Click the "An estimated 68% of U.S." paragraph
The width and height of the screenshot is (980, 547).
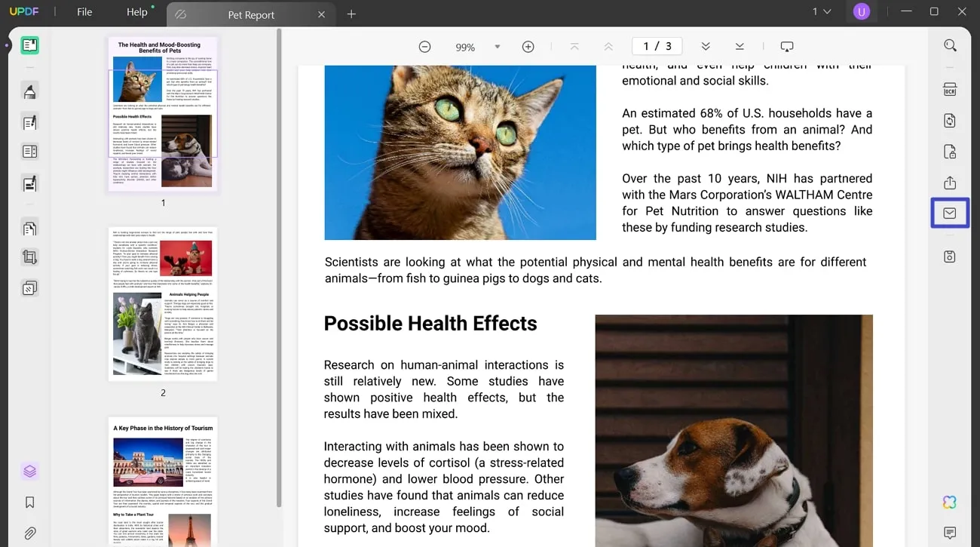[747, 130]
